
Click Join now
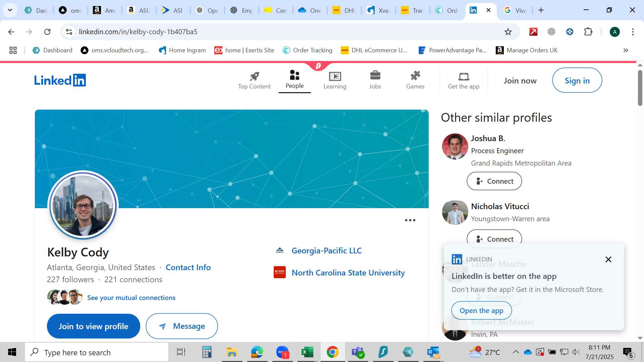(520, 81)
